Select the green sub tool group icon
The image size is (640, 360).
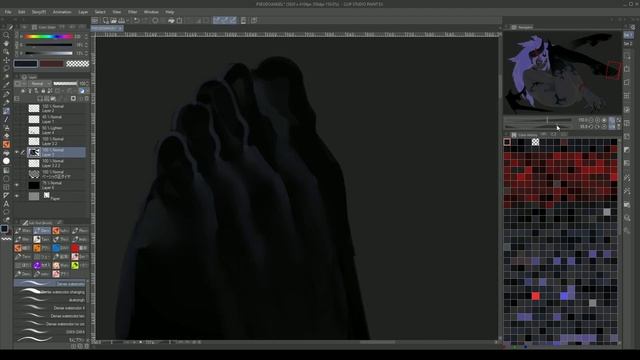[75, 265]
